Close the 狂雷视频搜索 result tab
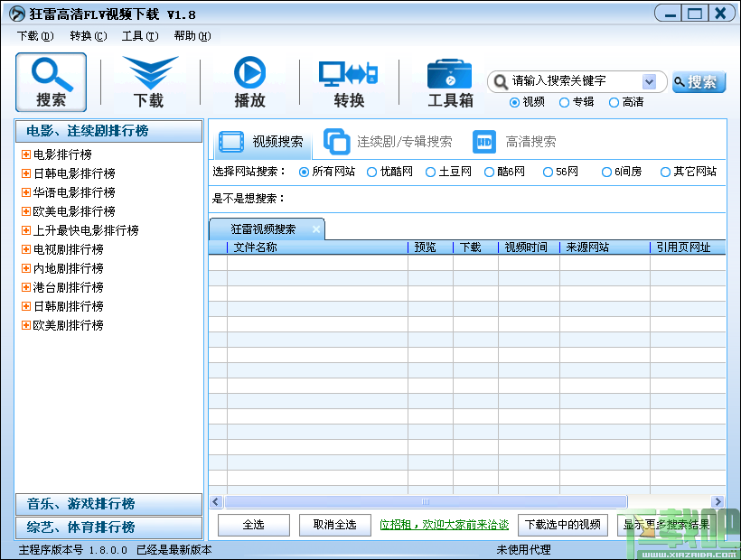This screenshot has width=741, height=560. [x=316, y=229]
